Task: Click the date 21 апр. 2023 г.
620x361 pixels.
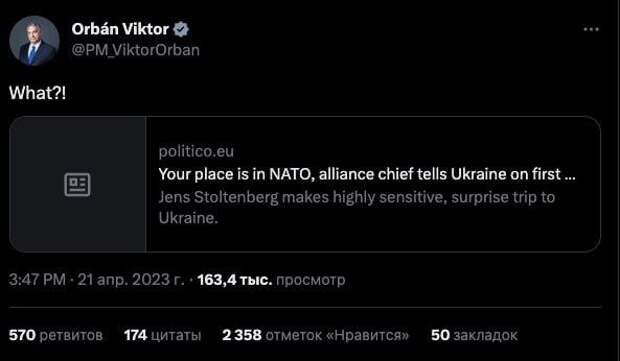Action: point(130,280)
